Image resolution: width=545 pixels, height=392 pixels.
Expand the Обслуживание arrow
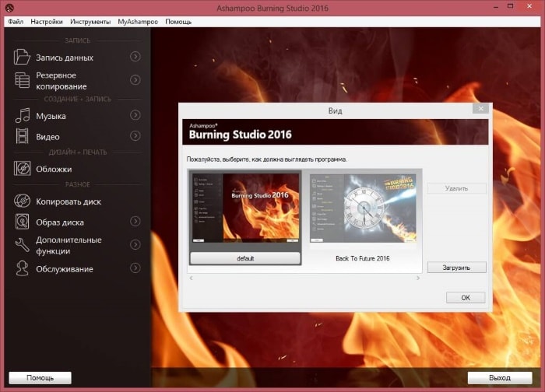tap(135, 268)
